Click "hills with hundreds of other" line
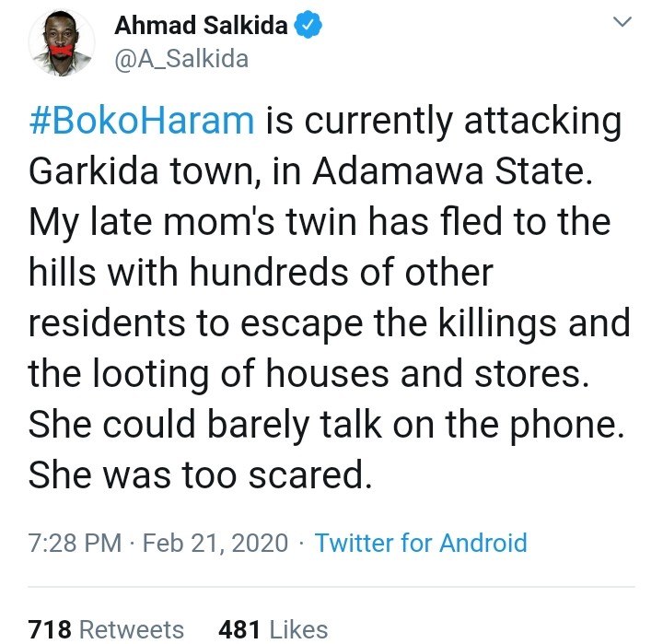The image size is (663, 644). [261, 273]
